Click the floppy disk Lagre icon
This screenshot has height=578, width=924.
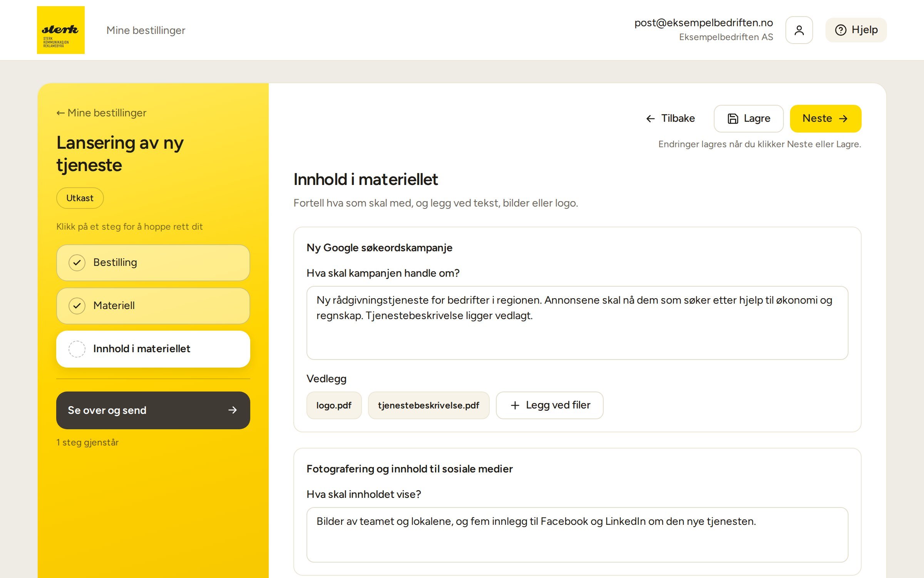tap(733, 119)
